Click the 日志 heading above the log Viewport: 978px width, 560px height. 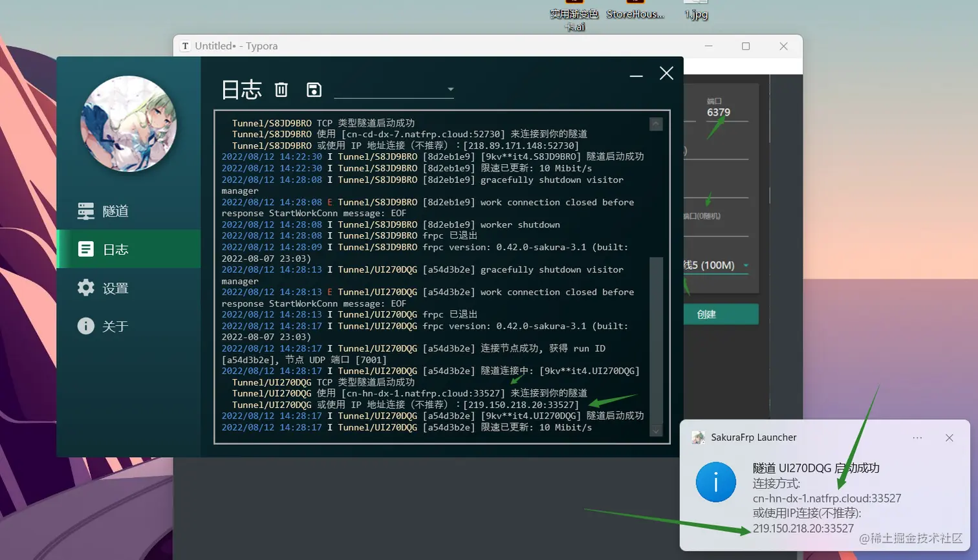point(241,89)
